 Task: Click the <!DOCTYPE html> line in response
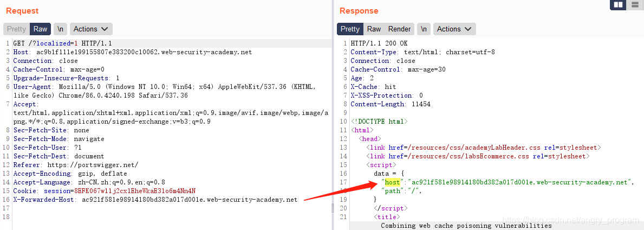click(379, 122)
